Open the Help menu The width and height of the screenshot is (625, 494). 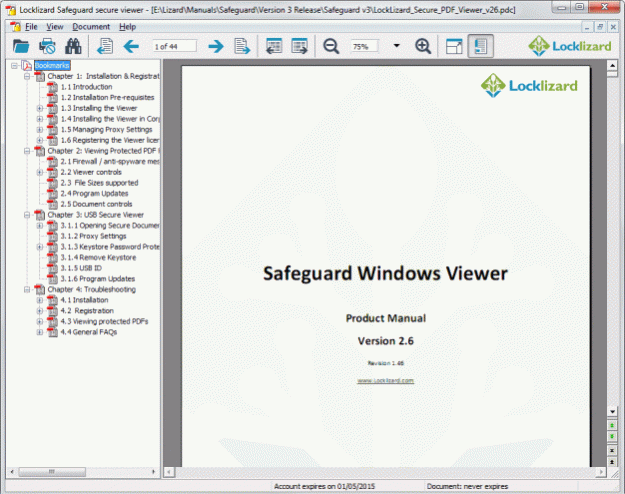[128, 27]
